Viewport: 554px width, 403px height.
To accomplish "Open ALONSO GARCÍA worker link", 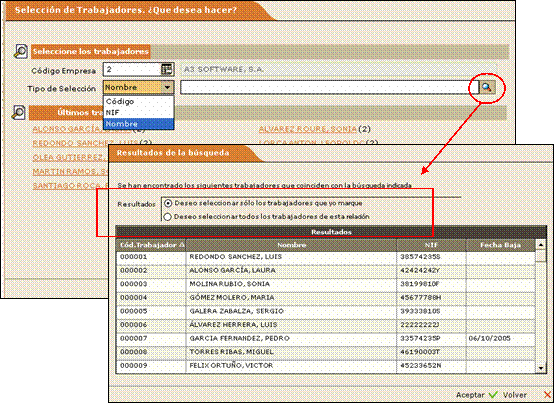I will 67,129.
